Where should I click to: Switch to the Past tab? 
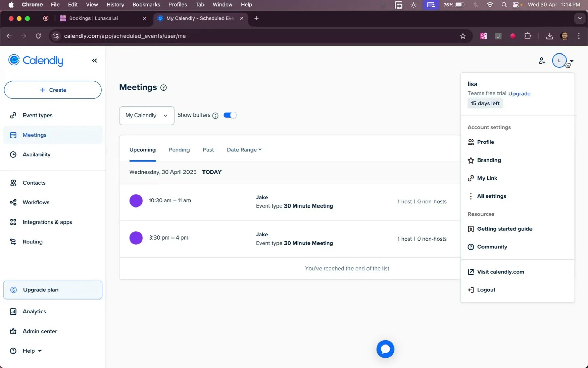(208, 150)
